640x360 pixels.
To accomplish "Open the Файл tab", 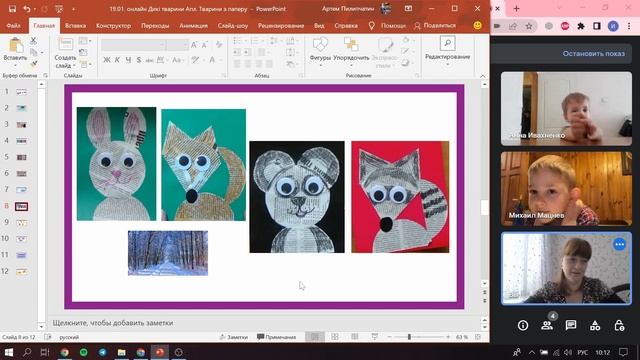I will [13, 25].
